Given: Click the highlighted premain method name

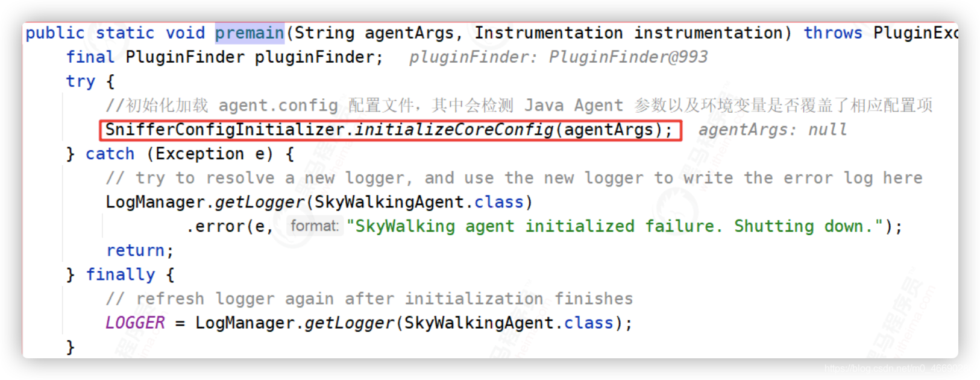Looking at the screenshot, I should pos(250,33).
